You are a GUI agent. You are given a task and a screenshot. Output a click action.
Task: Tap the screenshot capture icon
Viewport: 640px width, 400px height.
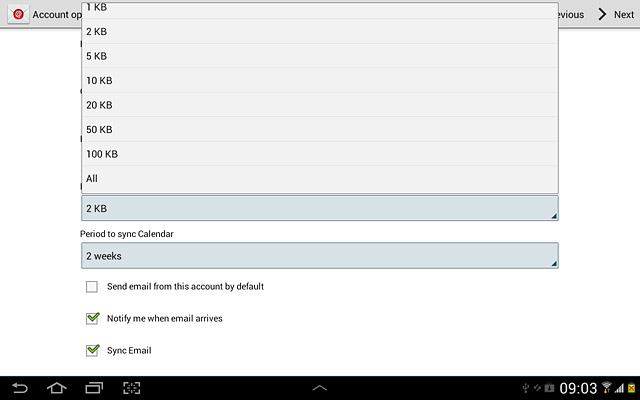coord(131,388)
